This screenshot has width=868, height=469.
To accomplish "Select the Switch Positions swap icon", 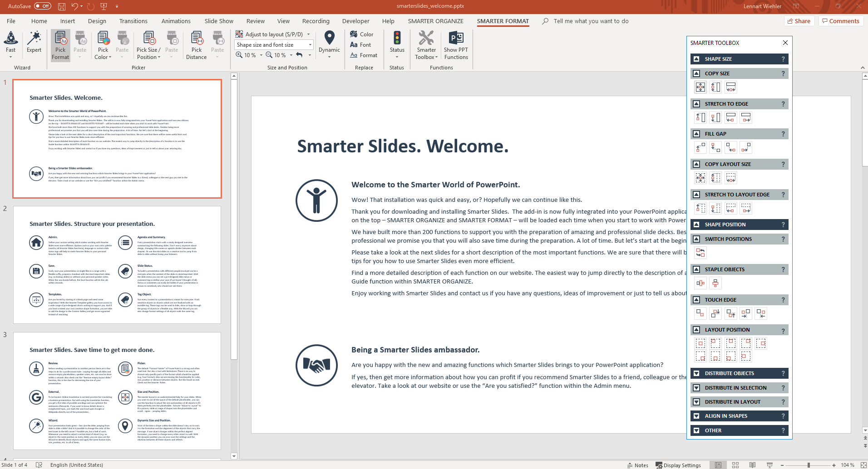I will coord(700,253).
